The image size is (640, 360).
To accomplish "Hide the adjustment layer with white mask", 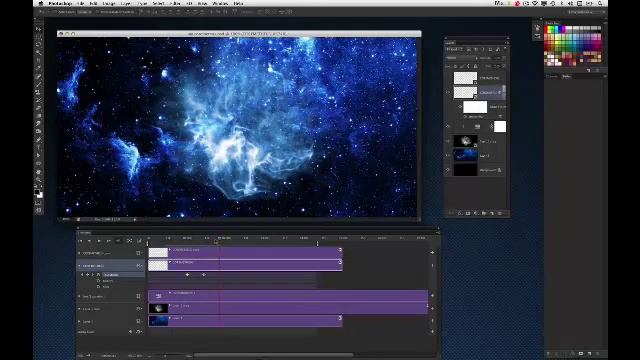I will tap(448, 127).
